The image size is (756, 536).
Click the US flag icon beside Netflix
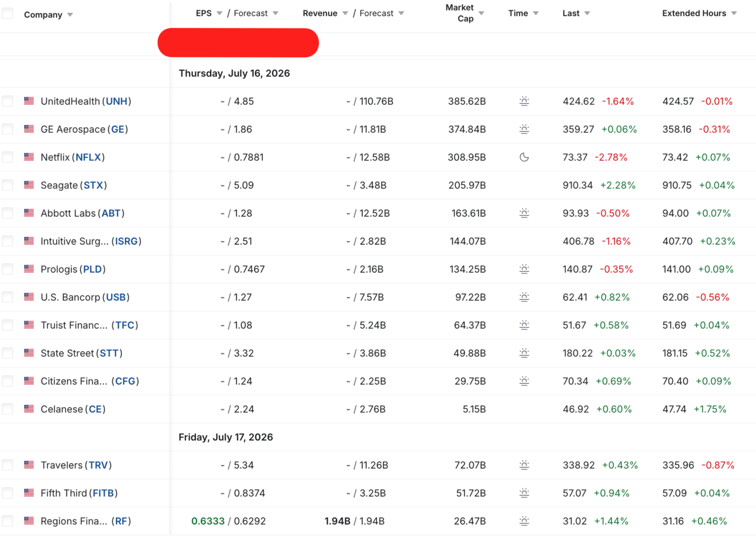pos(29,157)
